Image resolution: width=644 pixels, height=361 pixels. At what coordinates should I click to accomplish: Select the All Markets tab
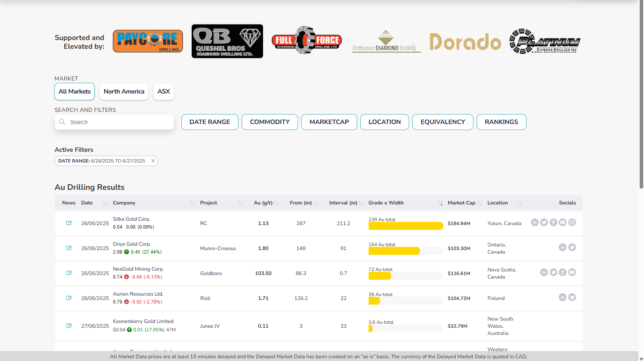coord(75,92)
